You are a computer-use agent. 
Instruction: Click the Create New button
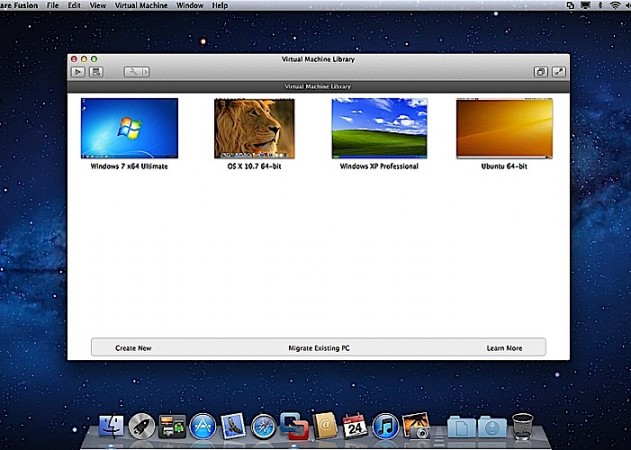pos(133,348)
